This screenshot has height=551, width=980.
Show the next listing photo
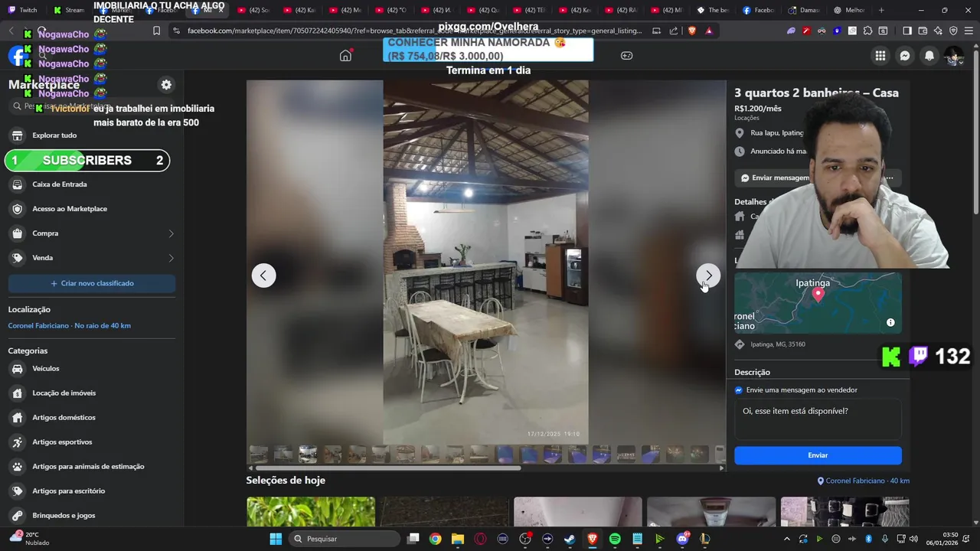click(708, 275)
